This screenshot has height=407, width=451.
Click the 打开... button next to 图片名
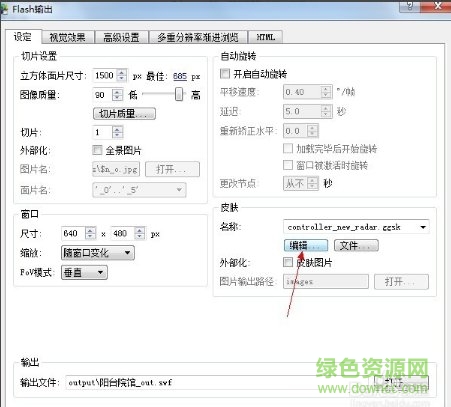[x=172, y=169]
